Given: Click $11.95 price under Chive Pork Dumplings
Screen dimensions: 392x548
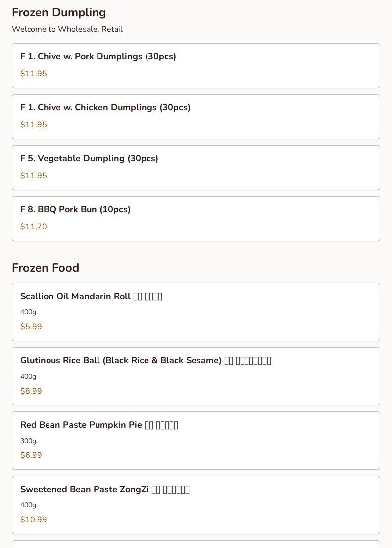Looking at the screenshot, I should click(34, 73).
